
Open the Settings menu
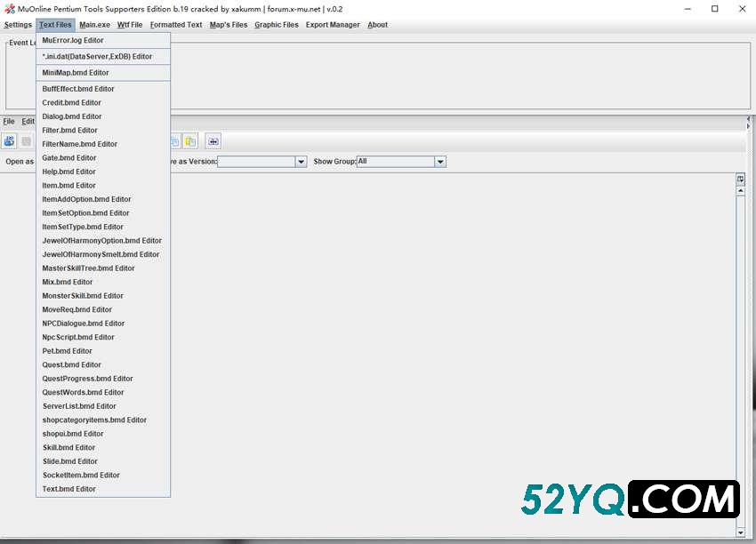[18, 25]
